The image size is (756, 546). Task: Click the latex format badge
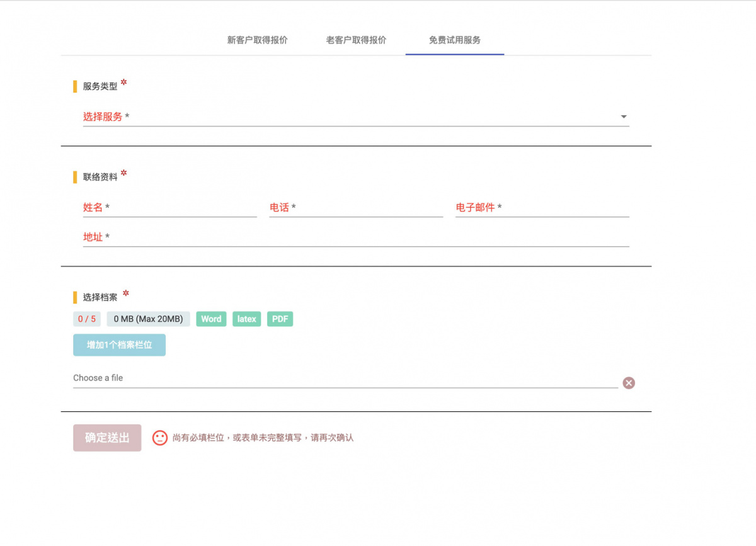click(247, 319)
